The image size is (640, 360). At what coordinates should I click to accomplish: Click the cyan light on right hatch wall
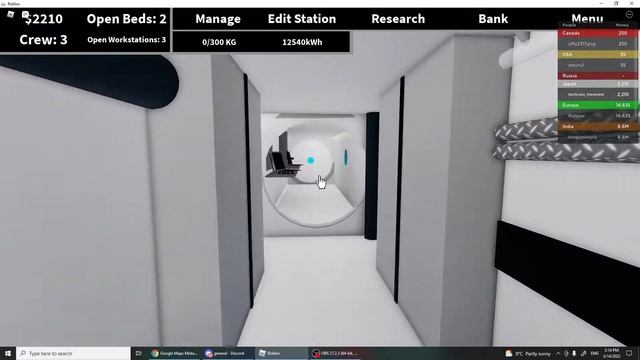point(346,158)
